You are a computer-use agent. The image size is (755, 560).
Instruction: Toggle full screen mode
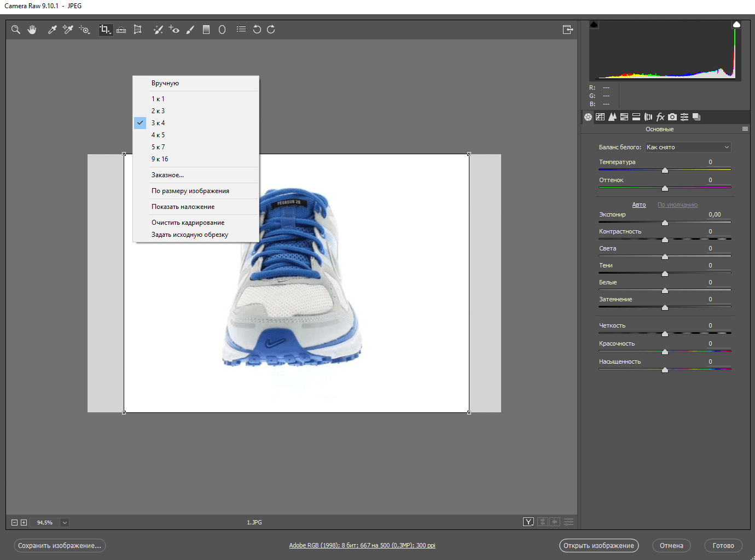568,30
